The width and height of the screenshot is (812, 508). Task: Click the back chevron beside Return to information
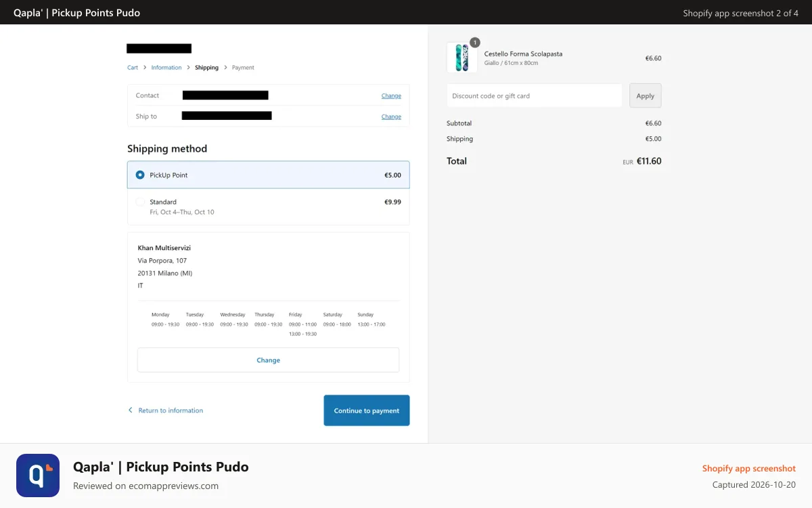click(131, 410)
